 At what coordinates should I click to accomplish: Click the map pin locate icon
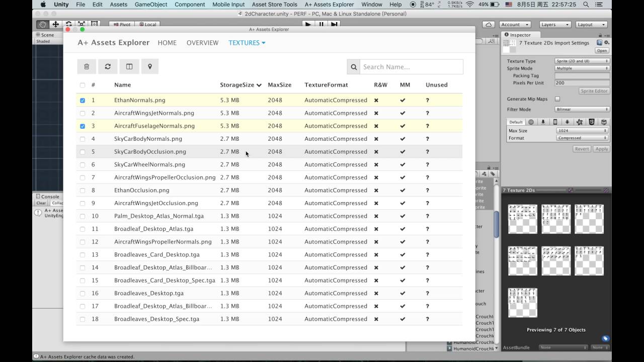tap(149, 66)
